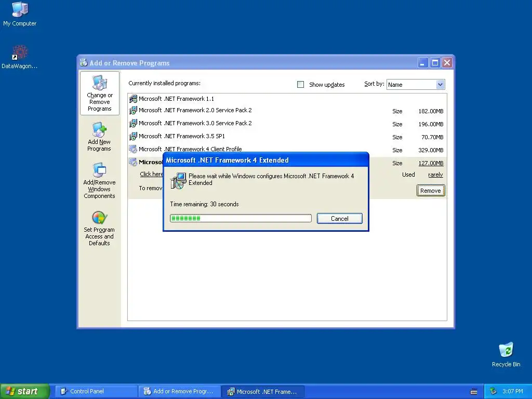Open Add/Remove Windows Components
This screenshot has width=532, height=399.
point(99,180)
